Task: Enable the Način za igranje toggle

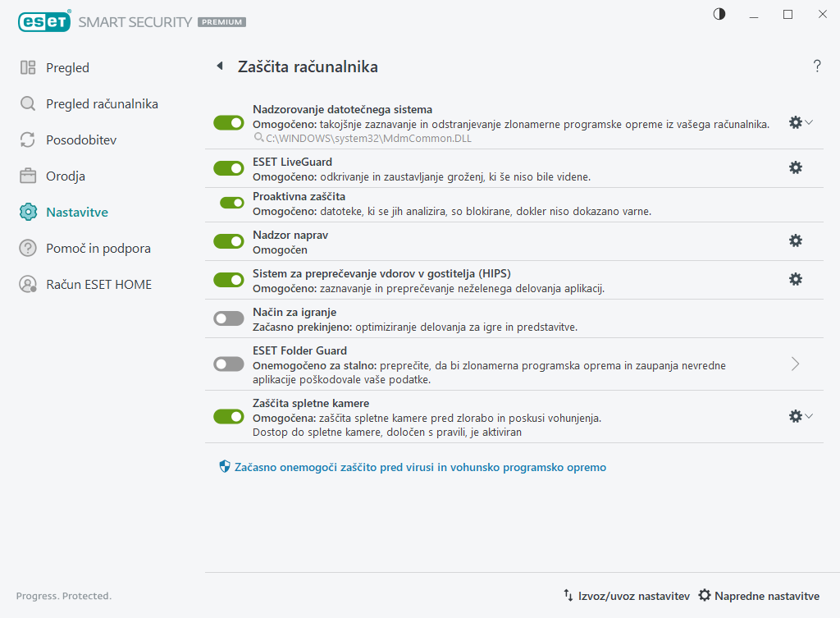Action: click(x=228, y=318)
